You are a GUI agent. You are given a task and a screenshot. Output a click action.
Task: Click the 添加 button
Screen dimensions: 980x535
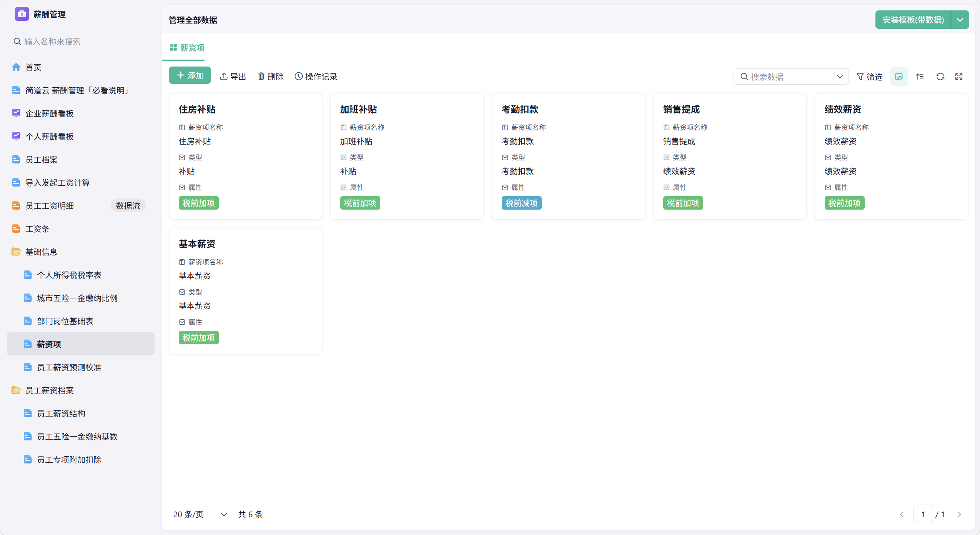pyautogui.click(x=190, y=75)
